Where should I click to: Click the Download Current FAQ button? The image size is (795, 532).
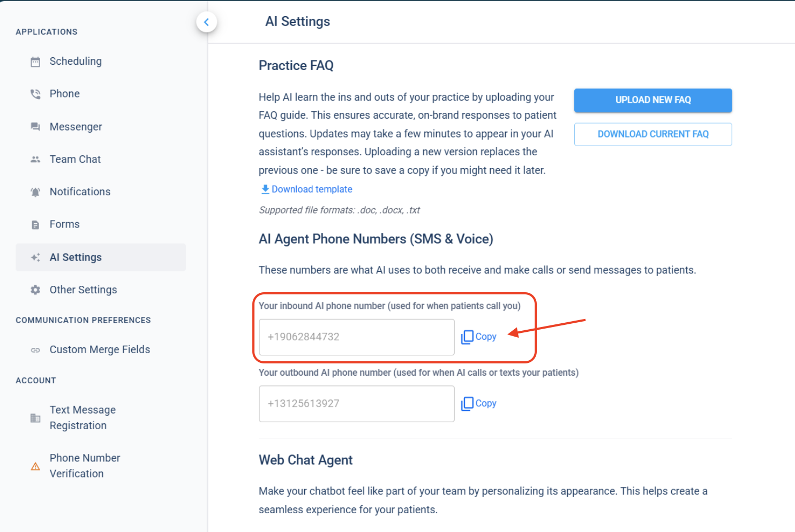pyautogui.click(x=652, y=134)
